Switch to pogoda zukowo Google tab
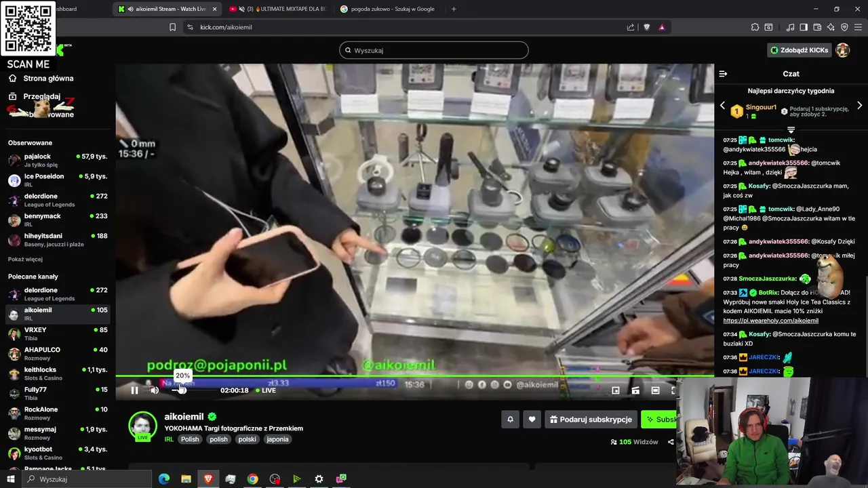Screen dimensions: 868x488 388,9
